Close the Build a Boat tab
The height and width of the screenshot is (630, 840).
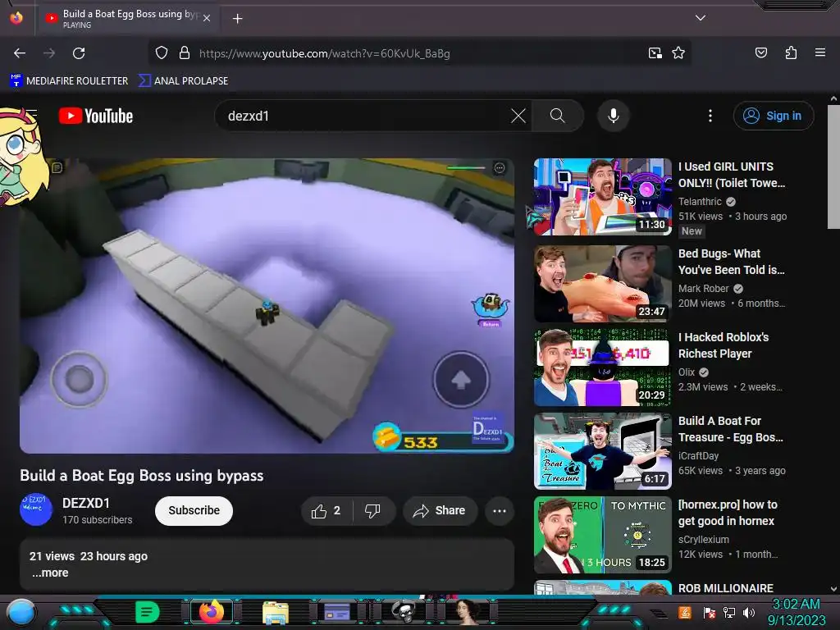pos(207,18)
